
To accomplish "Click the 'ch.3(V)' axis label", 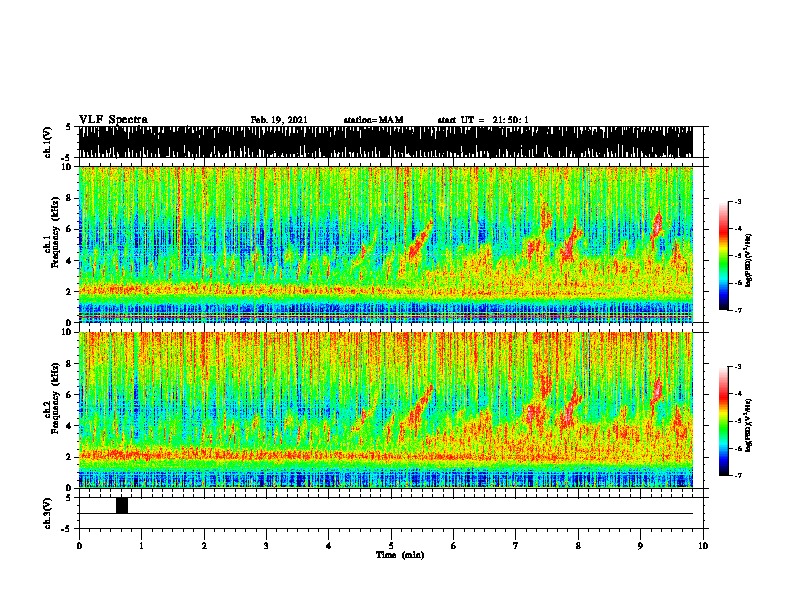I will click(x=48, y=513).
